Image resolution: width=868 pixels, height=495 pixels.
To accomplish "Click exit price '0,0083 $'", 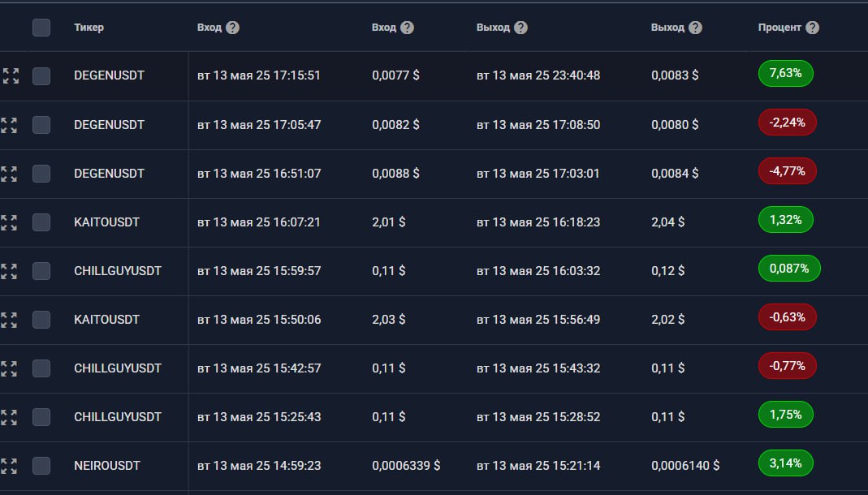I will tap(675, 75).
